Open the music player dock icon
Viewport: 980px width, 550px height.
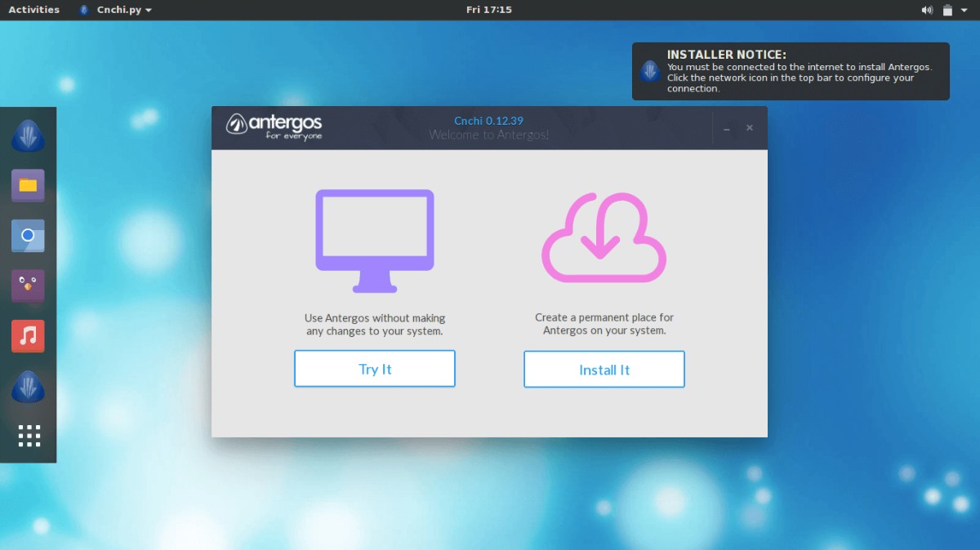28,335
